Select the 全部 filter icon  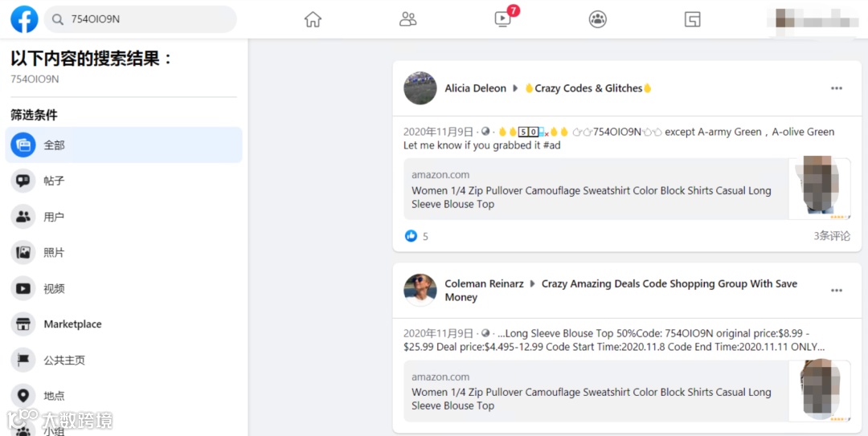pyautogui.click(x=23, y=145)
